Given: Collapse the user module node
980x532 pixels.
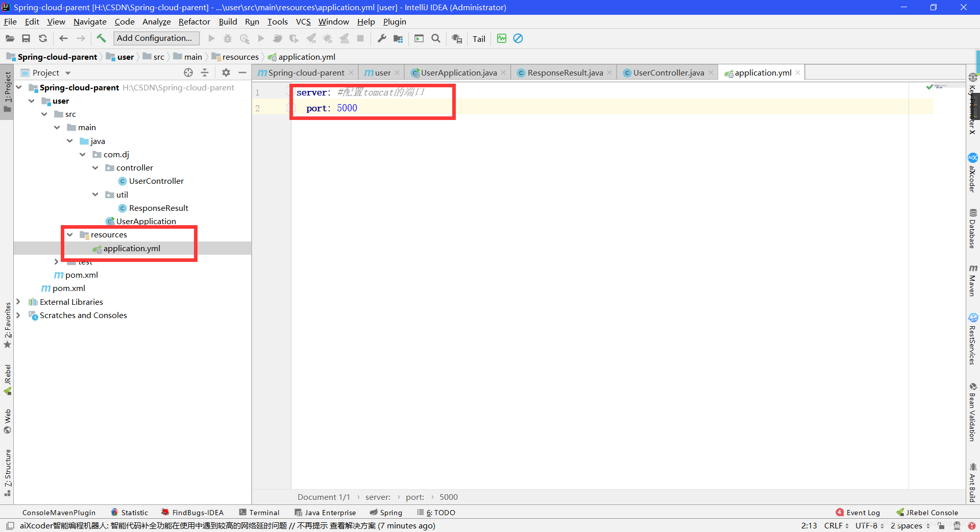Looking at the screenshot, I should 32,101.
